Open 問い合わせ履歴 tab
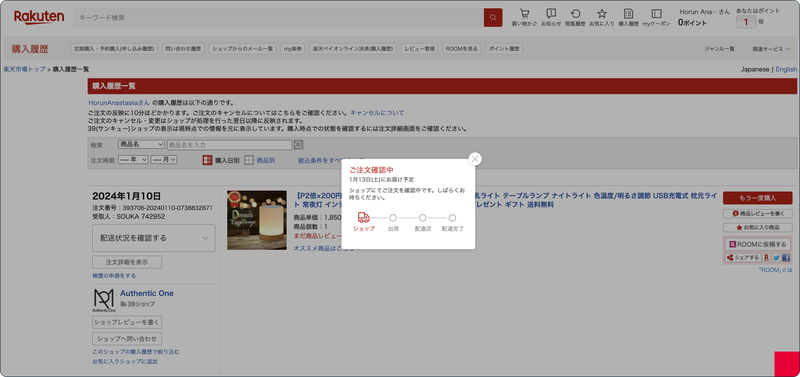 [x=183, y=49]
